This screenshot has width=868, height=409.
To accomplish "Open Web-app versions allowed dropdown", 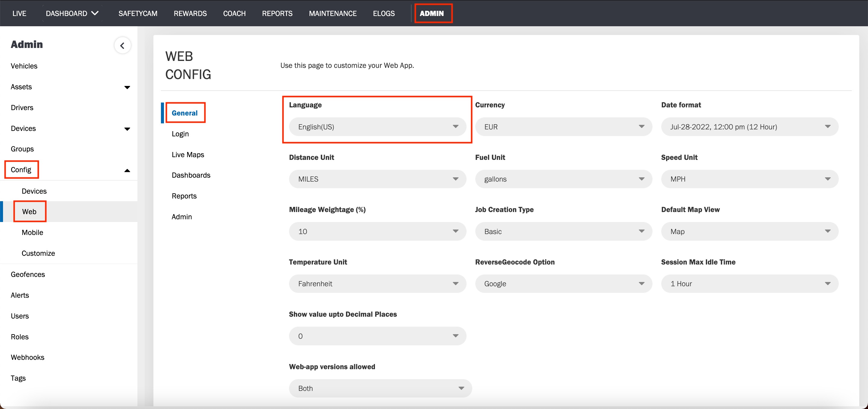I will (x=380, y=388).
